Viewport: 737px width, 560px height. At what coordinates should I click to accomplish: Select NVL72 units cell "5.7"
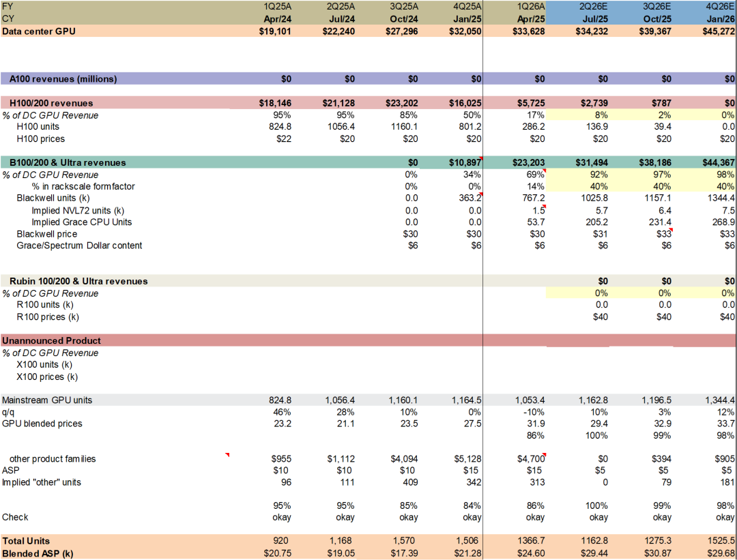tap(602, 211)
